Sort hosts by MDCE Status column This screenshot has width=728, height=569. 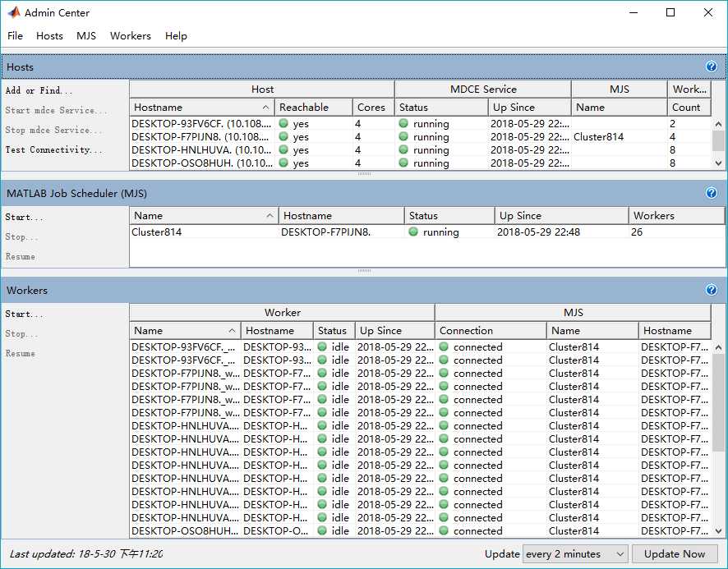coord(441,108)
